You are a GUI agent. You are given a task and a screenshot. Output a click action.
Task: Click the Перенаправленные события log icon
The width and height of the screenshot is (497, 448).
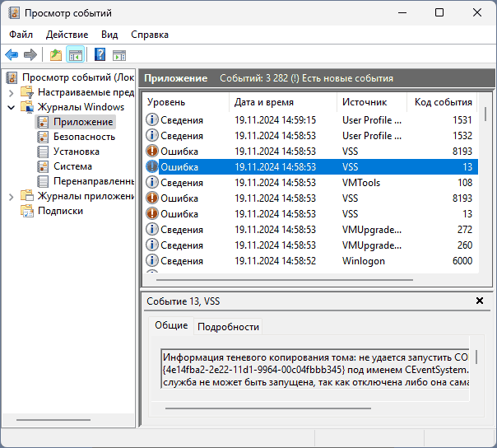[43, 181]
